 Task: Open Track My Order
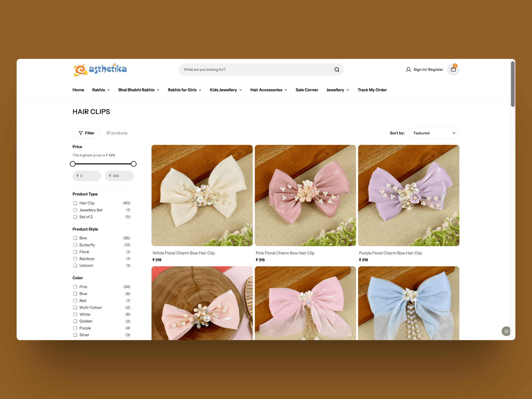point(372,90)
